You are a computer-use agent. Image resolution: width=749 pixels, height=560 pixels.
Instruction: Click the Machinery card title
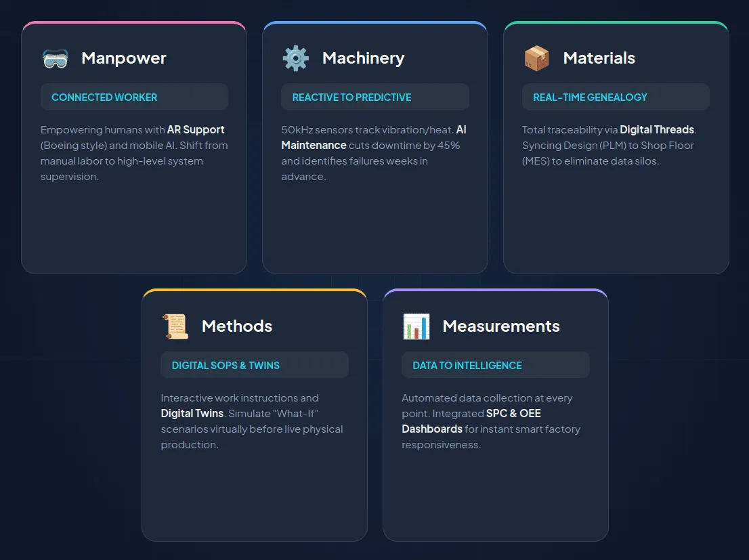[x=363, y=58]
